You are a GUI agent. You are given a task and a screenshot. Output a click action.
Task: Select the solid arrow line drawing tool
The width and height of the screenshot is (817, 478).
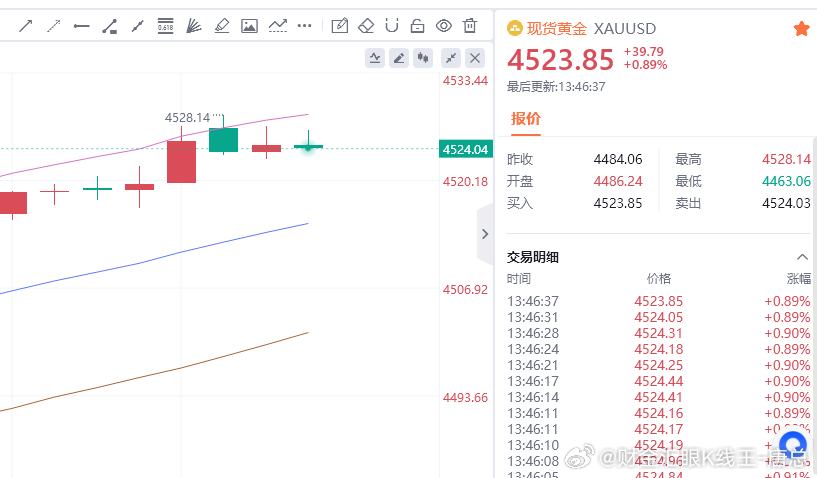click(x=26, y=26)
